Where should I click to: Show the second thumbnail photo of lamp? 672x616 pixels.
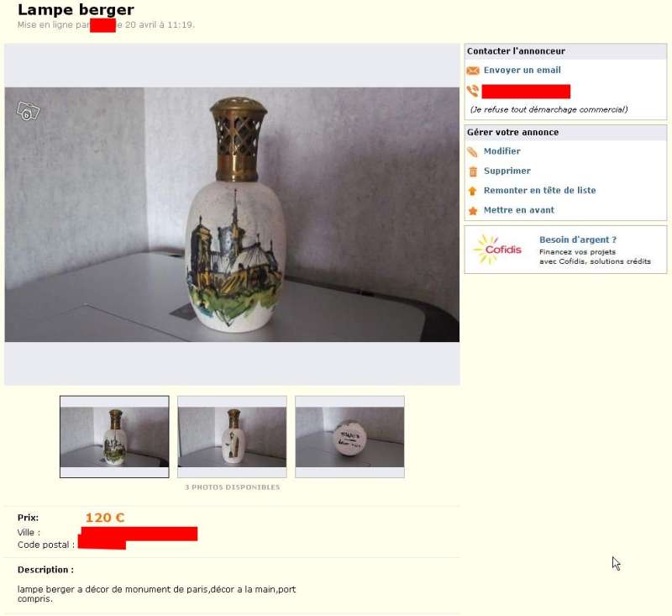point(232,436)
